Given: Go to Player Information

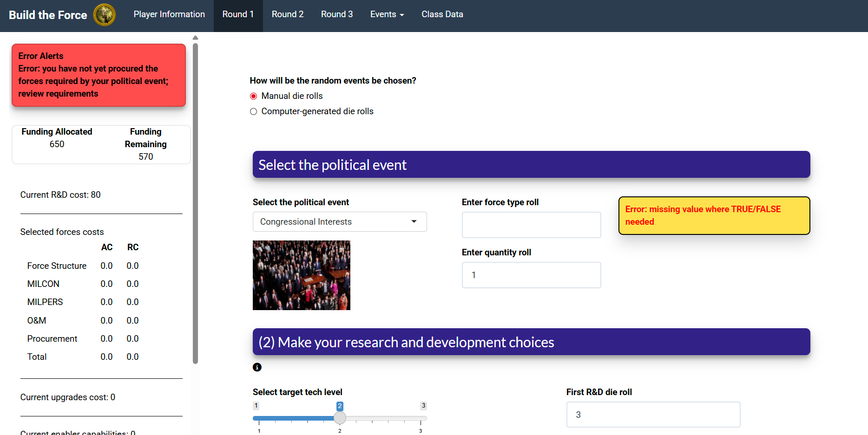Looking at the screenshot, I should 169,14.
